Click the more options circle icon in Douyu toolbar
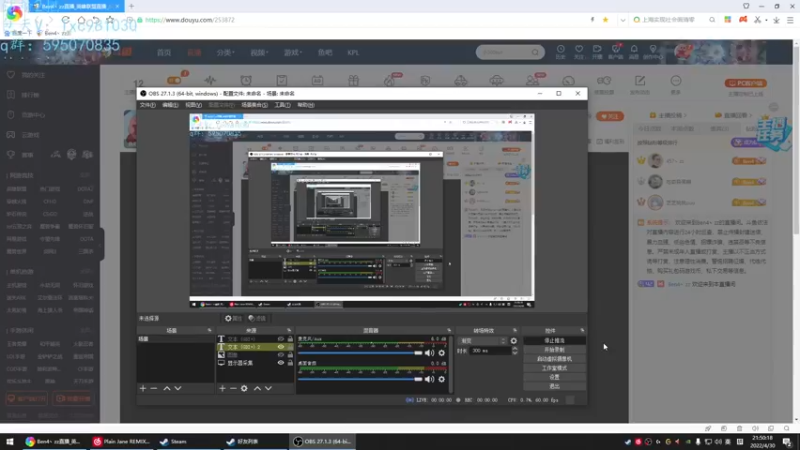Screen dimensions: 800x450 676,81
